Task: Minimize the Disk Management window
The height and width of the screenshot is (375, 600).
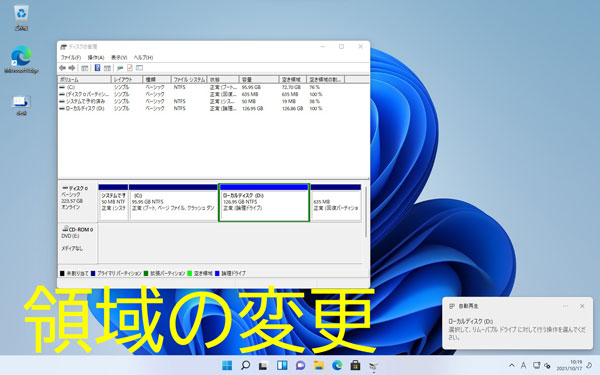Action: (x=323, y=47)
